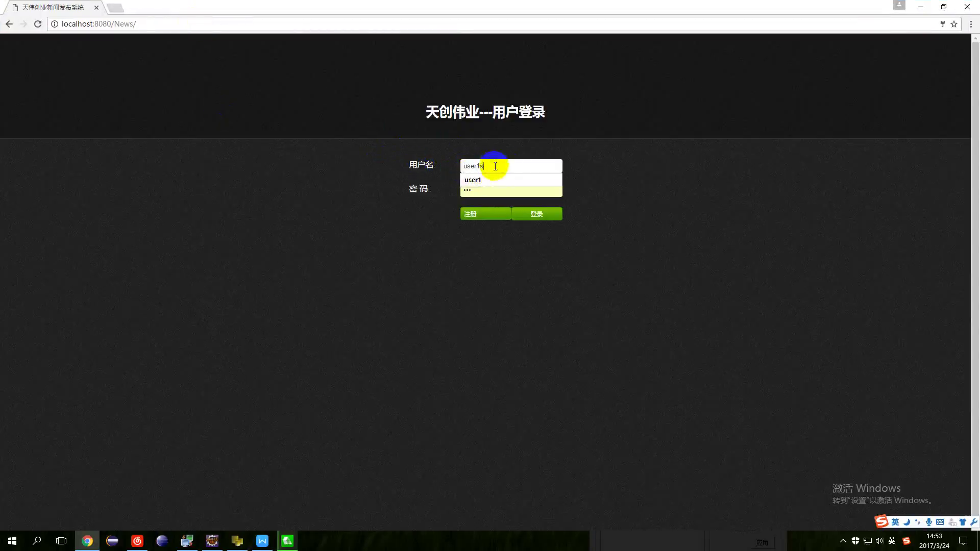The height and width of the screenshot is (551, 980).
Task: Switch to the 天伟创业新闻发布系统 tab
Action: [x=53, y=8]
